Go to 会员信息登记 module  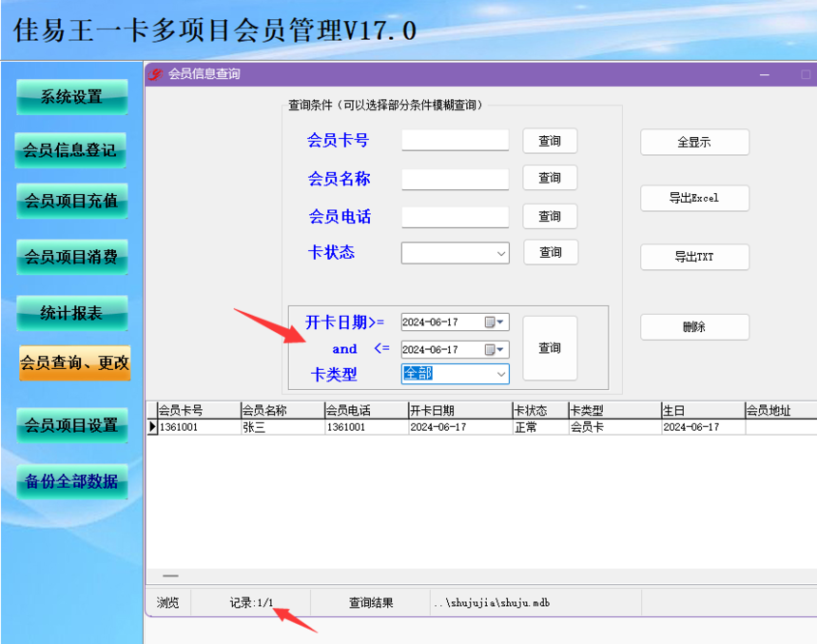[x=70, y=150]
